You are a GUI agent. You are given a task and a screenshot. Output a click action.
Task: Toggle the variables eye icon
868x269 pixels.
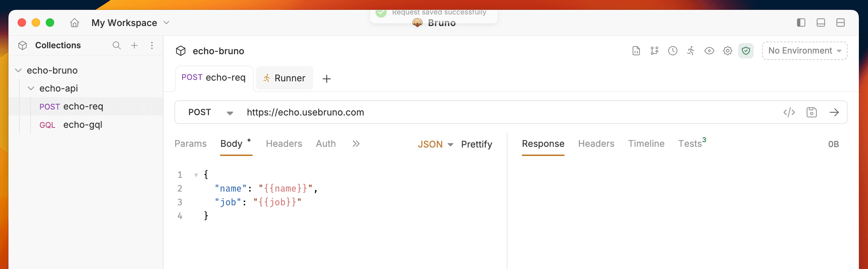(709, 51)
